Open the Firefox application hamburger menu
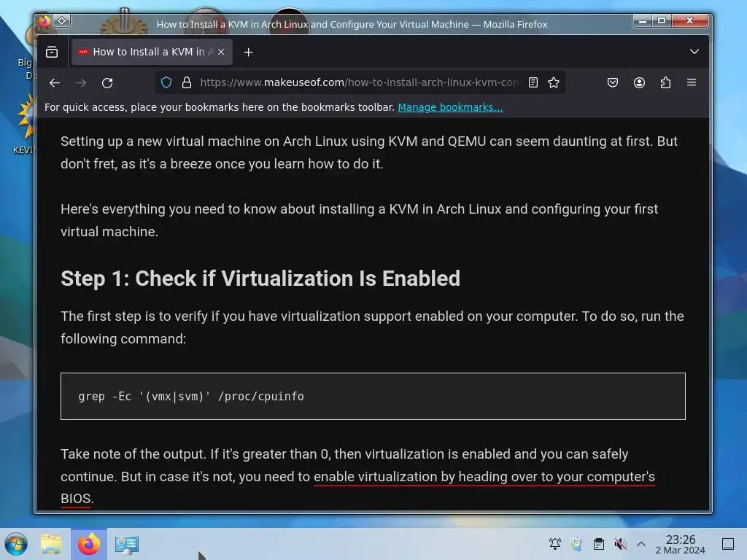This screenshot has width=747, height=560. pyautogui.click(x=692, y=82)
